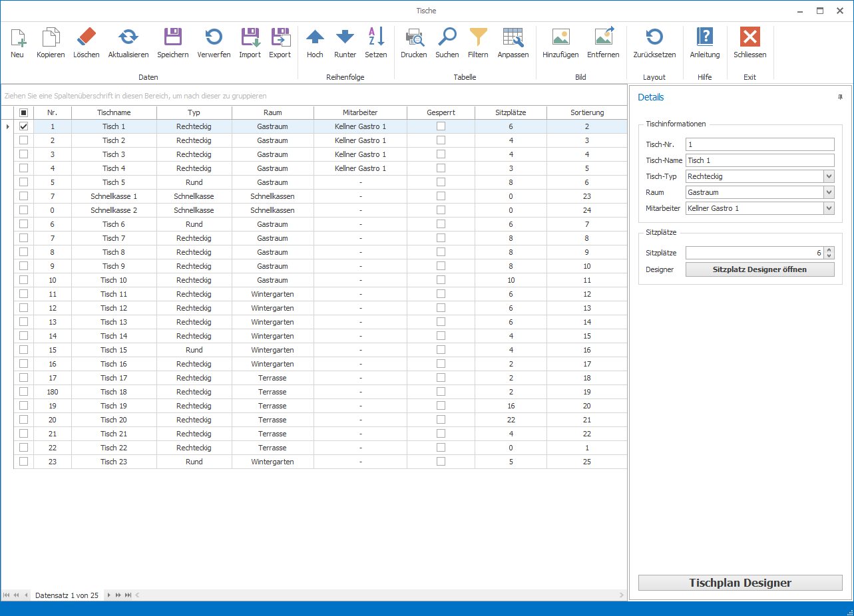Open the Tisch-Typ dropdown
Viewport: 854px width, 616px height.
829,176
